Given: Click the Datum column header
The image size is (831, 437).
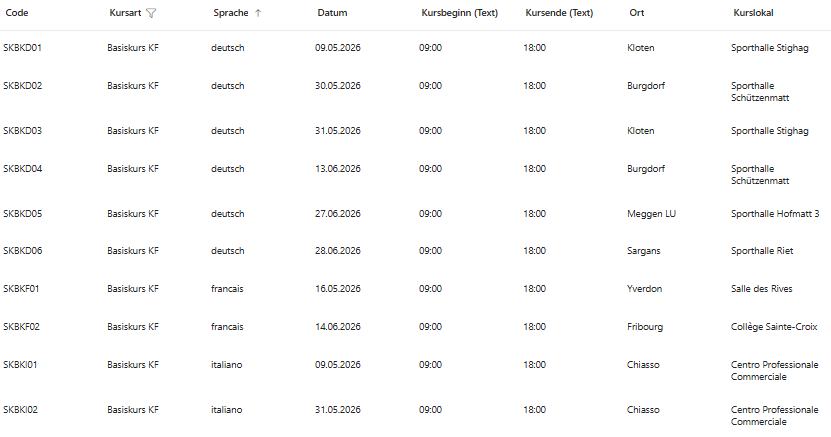Looking at the screenshot, I should (x=332, y=13).
